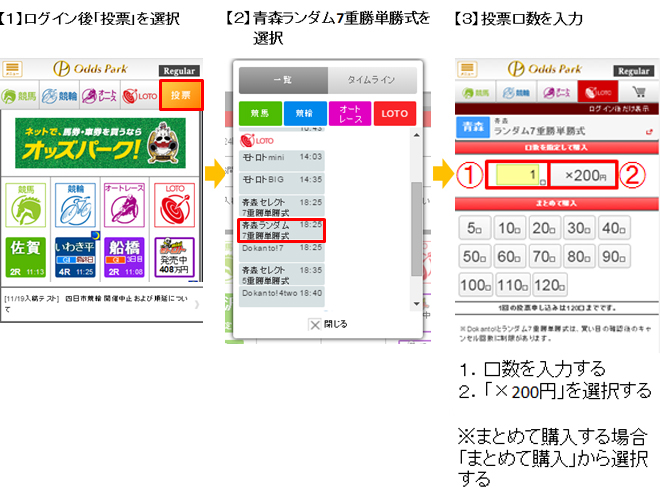This screenshot has width=660, height=500.
Task: Select red LOTO tab in third screen
Action: pos(597,92)
